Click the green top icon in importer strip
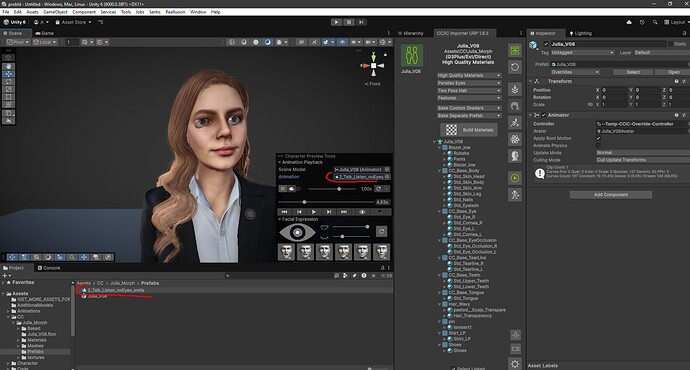The image size is (690, 370). (515, 51)
